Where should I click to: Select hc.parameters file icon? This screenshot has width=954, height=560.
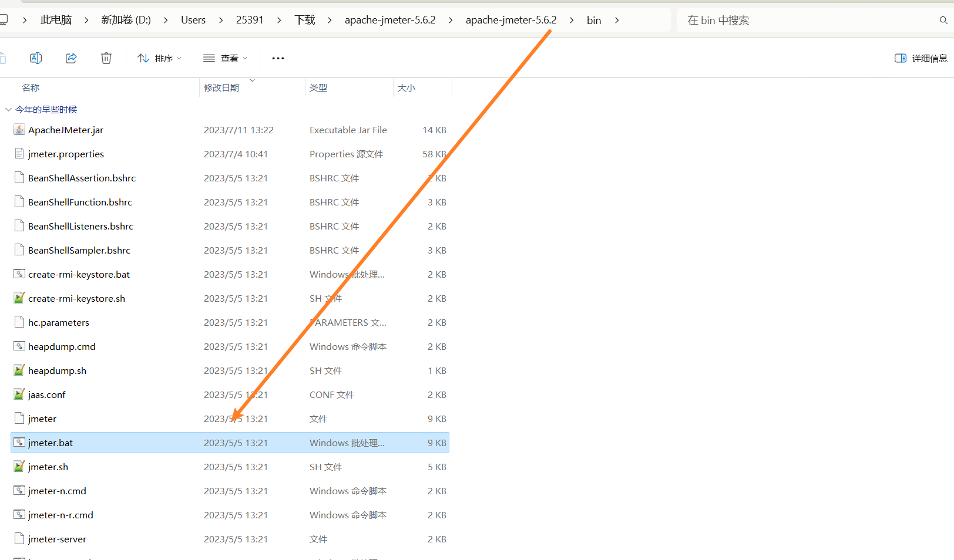[19, 322]
